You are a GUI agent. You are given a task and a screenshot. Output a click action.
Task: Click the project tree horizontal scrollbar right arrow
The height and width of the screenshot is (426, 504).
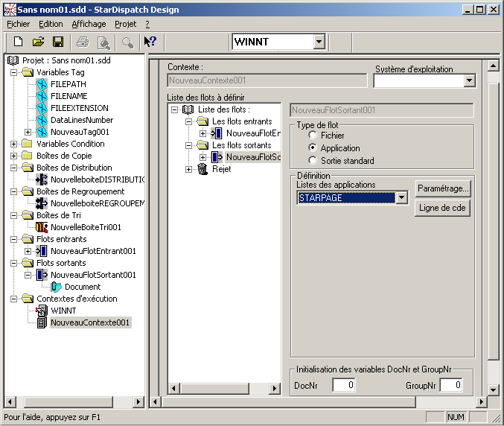coord(138,402)
